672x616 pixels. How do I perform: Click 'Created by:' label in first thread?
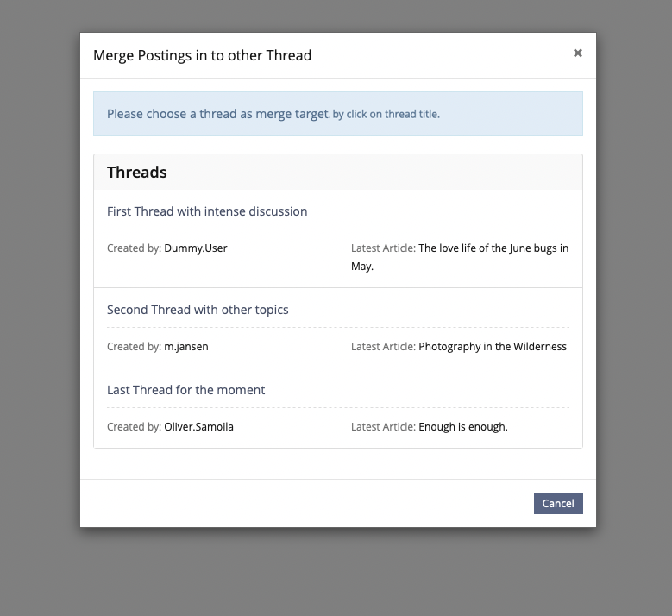134,248
